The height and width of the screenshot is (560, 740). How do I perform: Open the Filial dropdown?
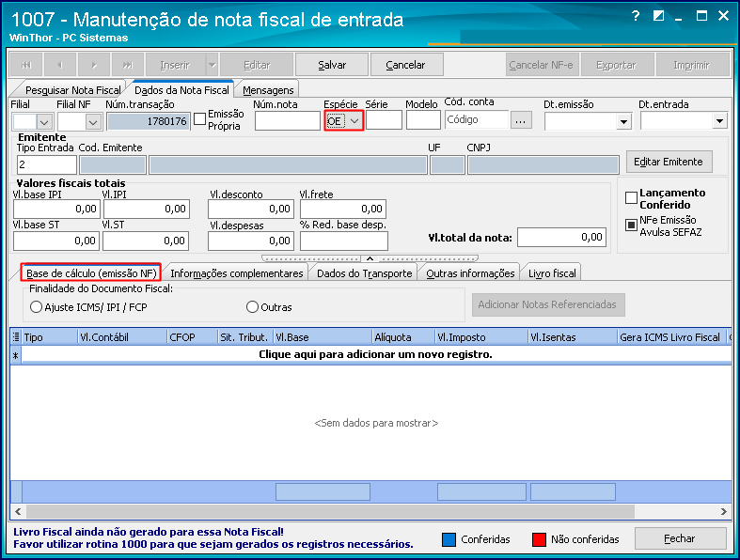(x=44, y=122)
